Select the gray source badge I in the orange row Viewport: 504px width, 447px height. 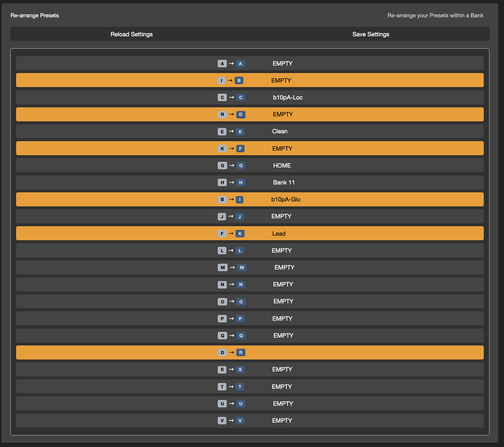[221, 80]
